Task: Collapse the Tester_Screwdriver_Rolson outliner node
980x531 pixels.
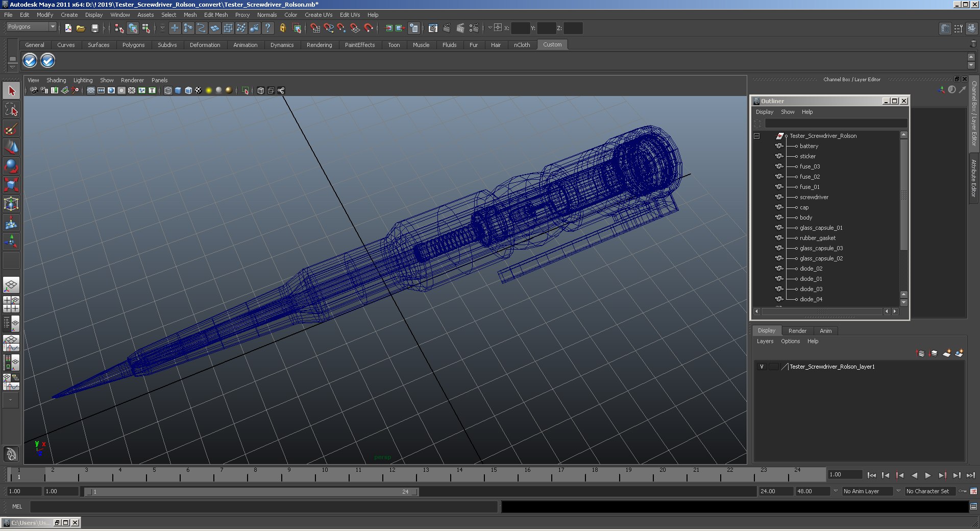Action: [757, 136]
